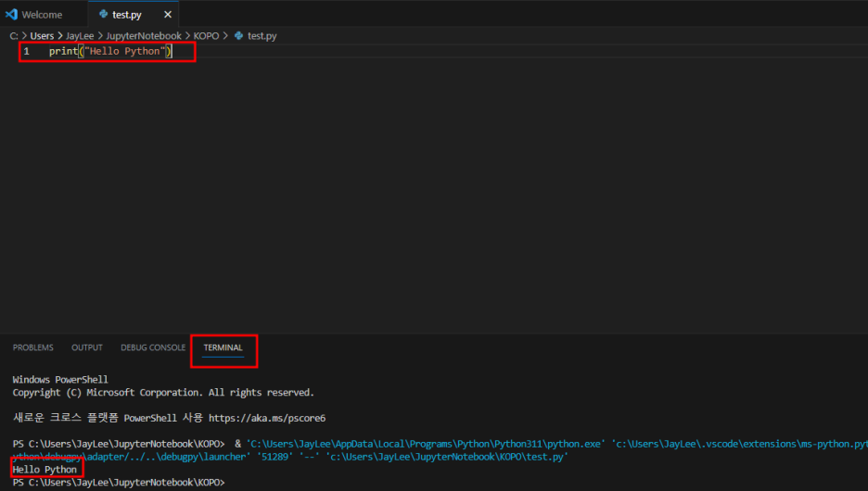Place cursor on the print keyword
868x491 pixels.
(x=63, y=52)
